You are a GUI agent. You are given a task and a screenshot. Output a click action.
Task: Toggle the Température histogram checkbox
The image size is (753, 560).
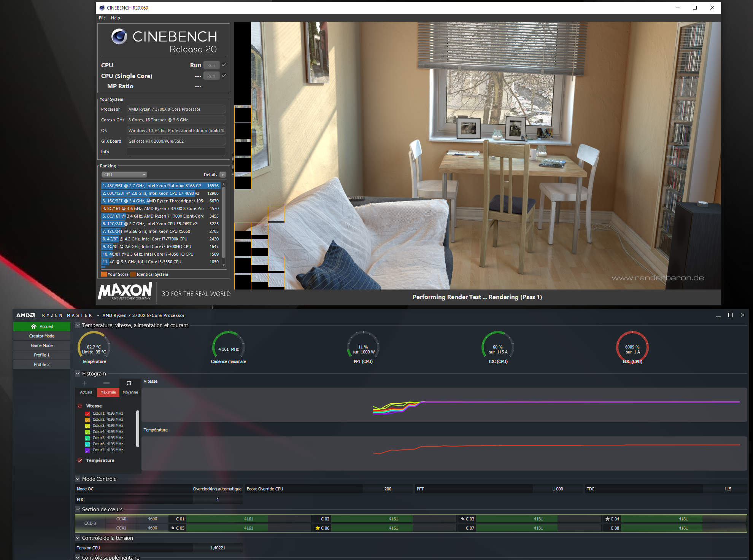click(x=80, y=460)
